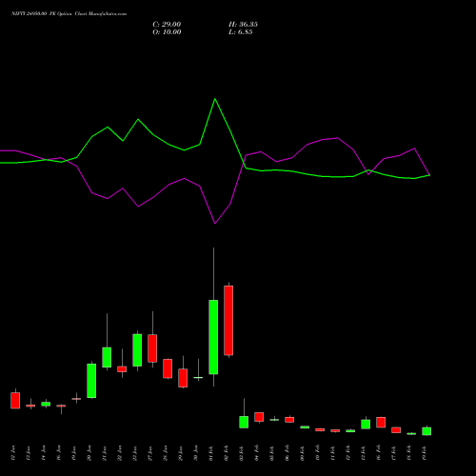
Task: Select the low value L: 6.85
Action: click(241, 32)
